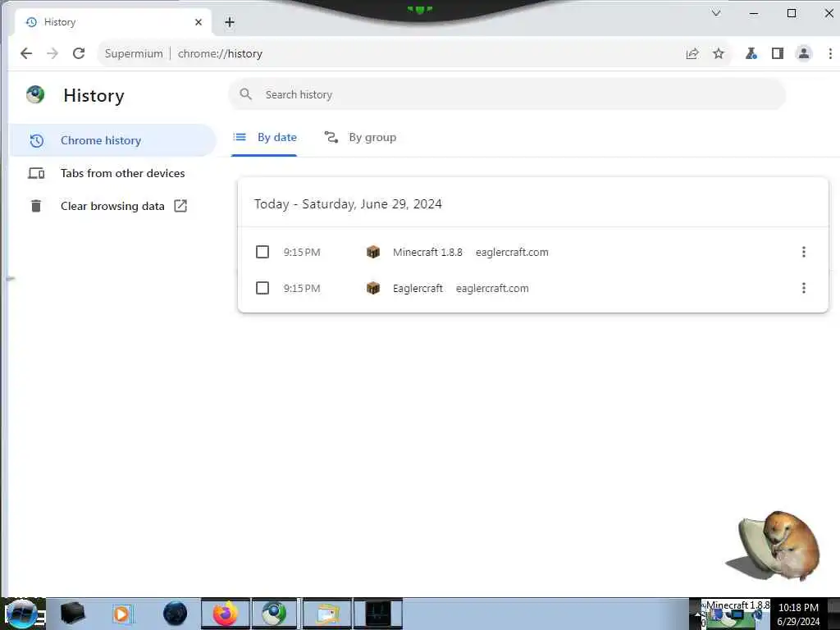Open the experiments flask icon
This screenshot has width=840, height=630.
tap(751, 53)
